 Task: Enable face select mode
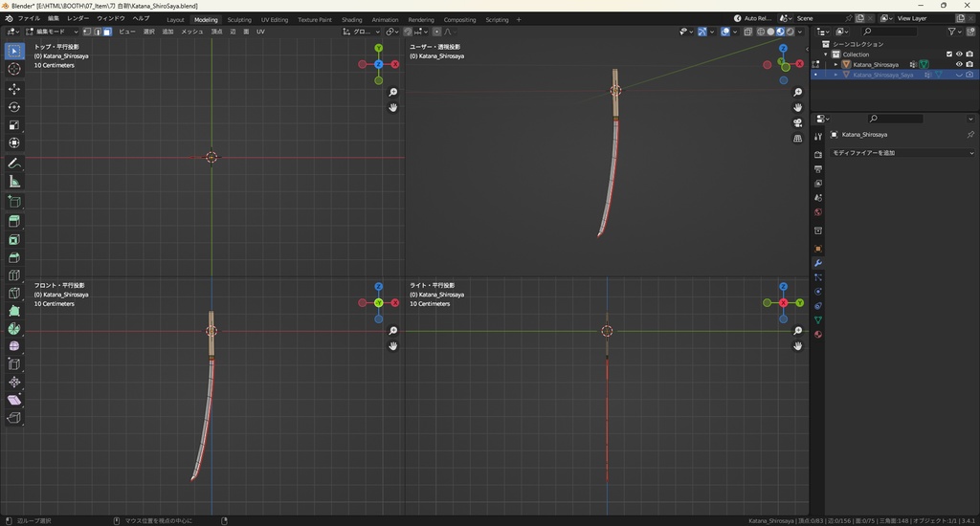click(x=107, y=32)
